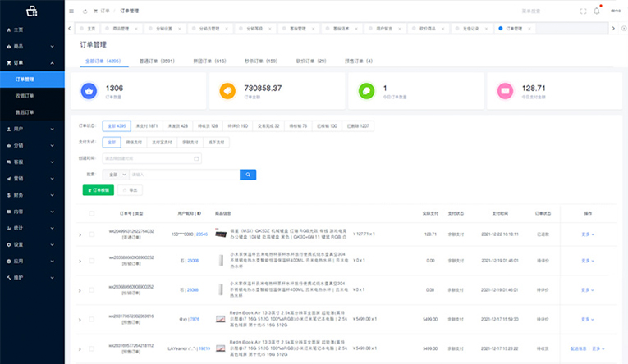Toggle fullscreen mode icon
The image size is (628, 364).
(584, 11)
